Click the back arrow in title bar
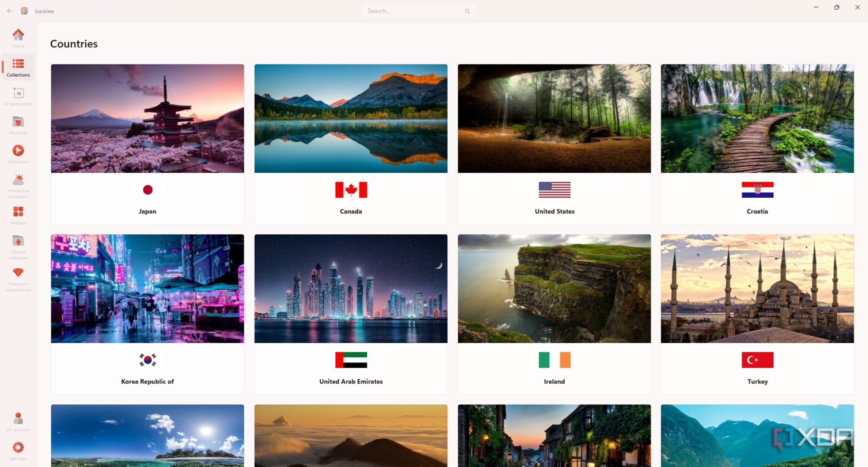This screenshot has height=467, width=868. click(10, 11)
